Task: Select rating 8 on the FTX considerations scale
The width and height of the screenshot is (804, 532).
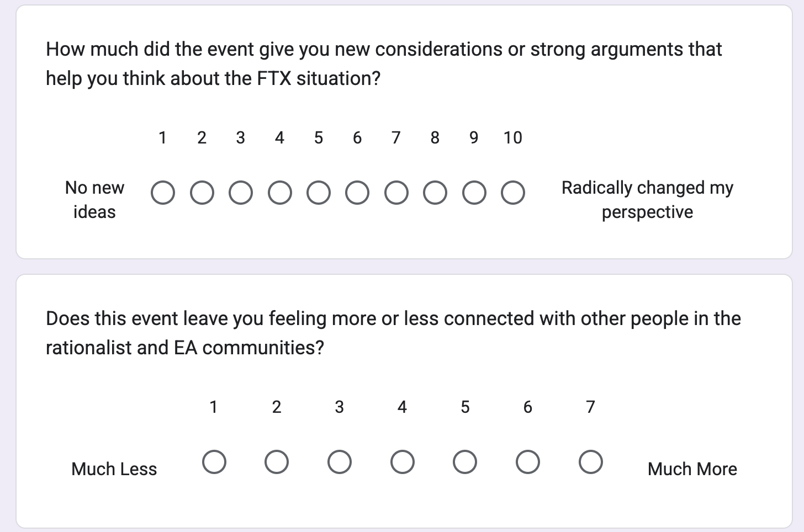Action: pos(435,192)
